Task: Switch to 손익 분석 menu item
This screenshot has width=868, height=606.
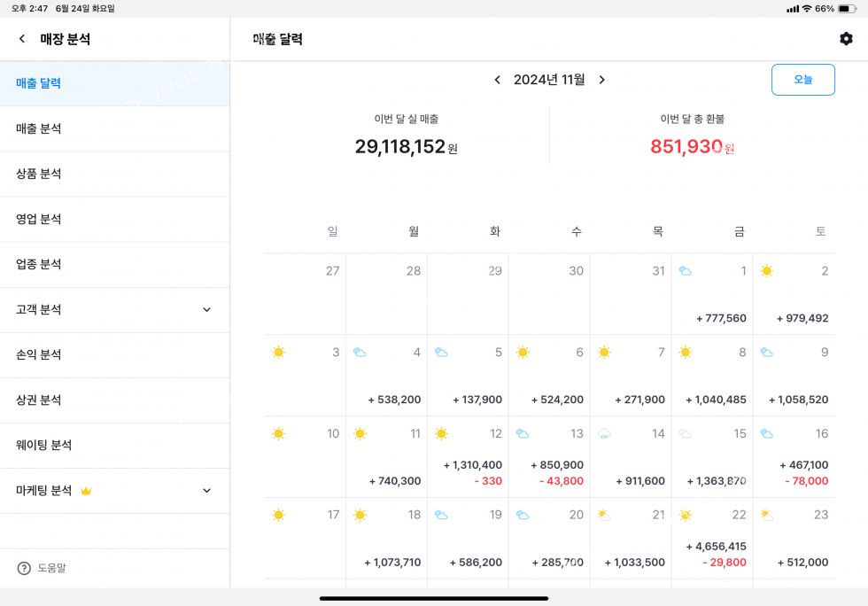Action: (x=39, y=354)
